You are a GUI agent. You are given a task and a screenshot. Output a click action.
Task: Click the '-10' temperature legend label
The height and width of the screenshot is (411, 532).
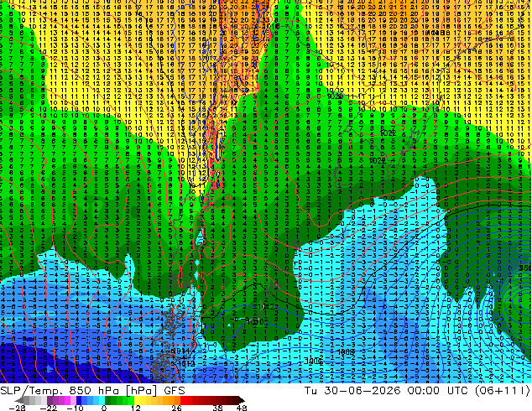point(76,408)
